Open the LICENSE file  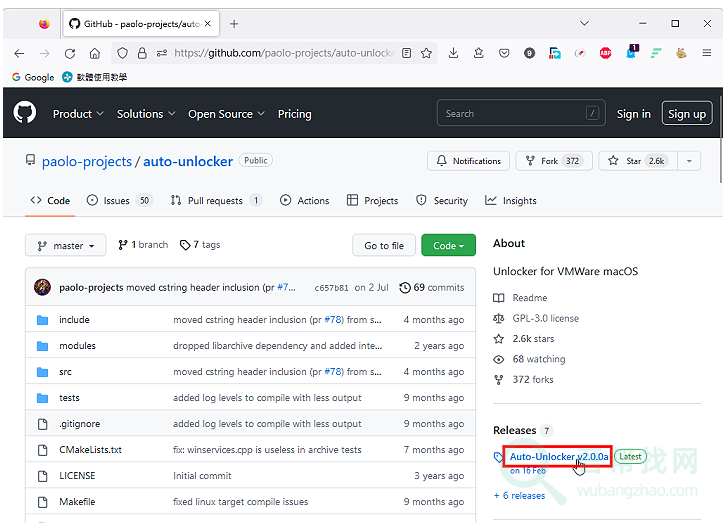77,475
